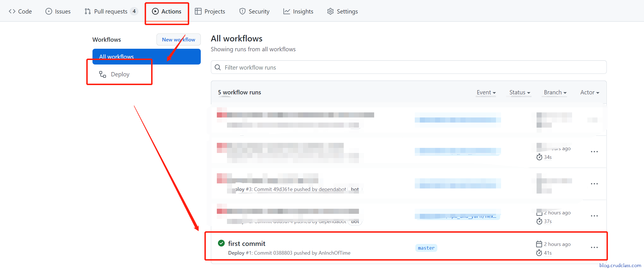The image size is (644, 271).
Task: Click the Insights graph icon
Action: click(287, 11)
